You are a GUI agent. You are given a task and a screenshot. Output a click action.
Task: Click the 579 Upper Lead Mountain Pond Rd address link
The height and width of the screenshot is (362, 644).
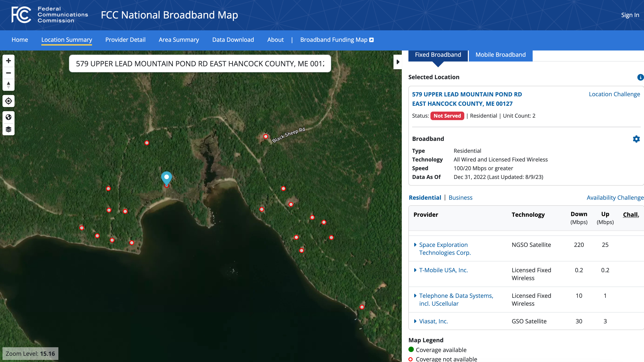[467, 99]
